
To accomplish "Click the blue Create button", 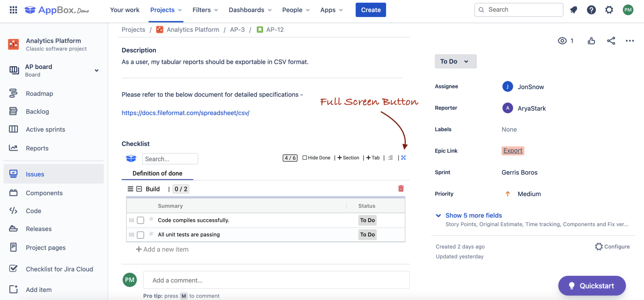I will (x=370, y=10).
